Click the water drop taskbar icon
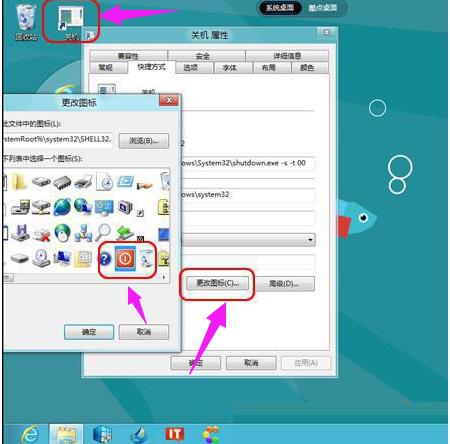 139,434
